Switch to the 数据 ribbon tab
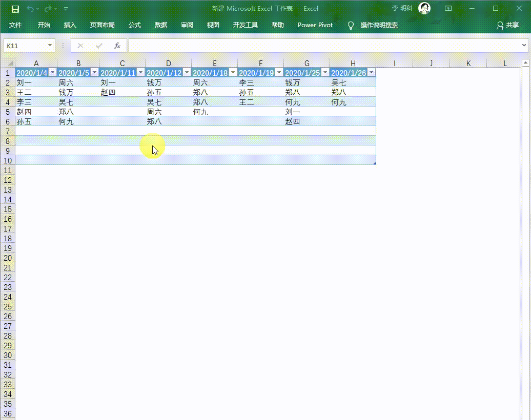This screenshot has height=420, width=531. pos(161,25)
